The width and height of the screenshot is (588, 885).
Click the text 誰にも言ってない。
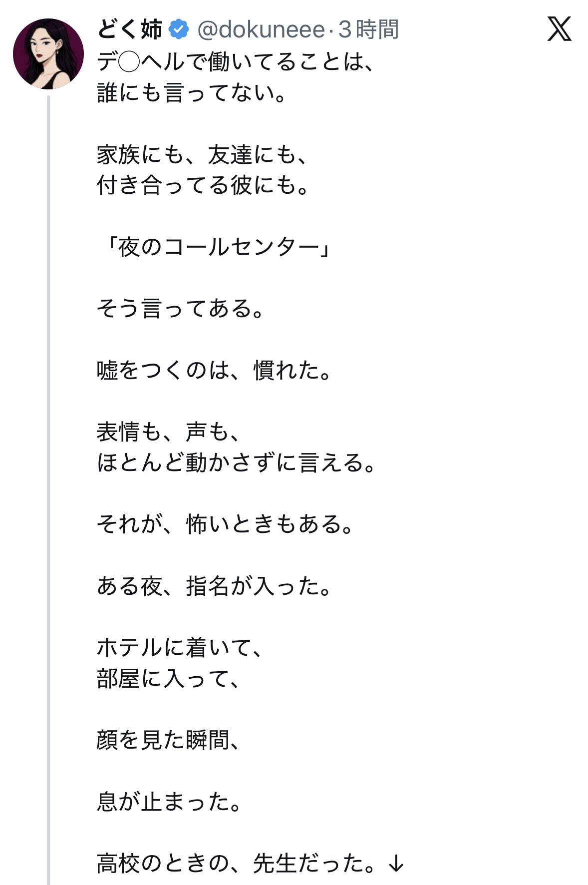tap(192, 93)
